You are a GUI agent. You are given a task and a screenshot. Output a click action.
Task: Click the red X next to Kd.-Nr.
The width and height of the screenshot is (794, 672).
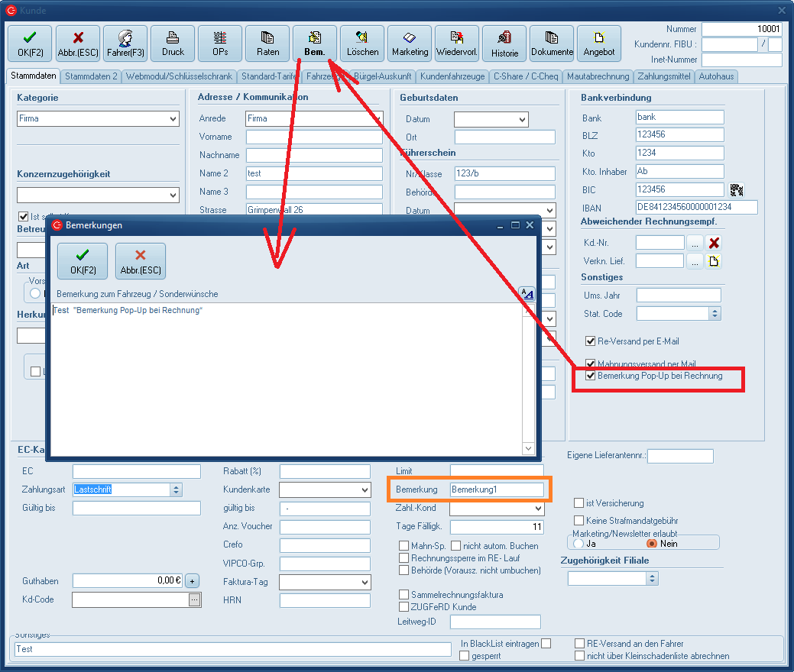coord(714,243)
